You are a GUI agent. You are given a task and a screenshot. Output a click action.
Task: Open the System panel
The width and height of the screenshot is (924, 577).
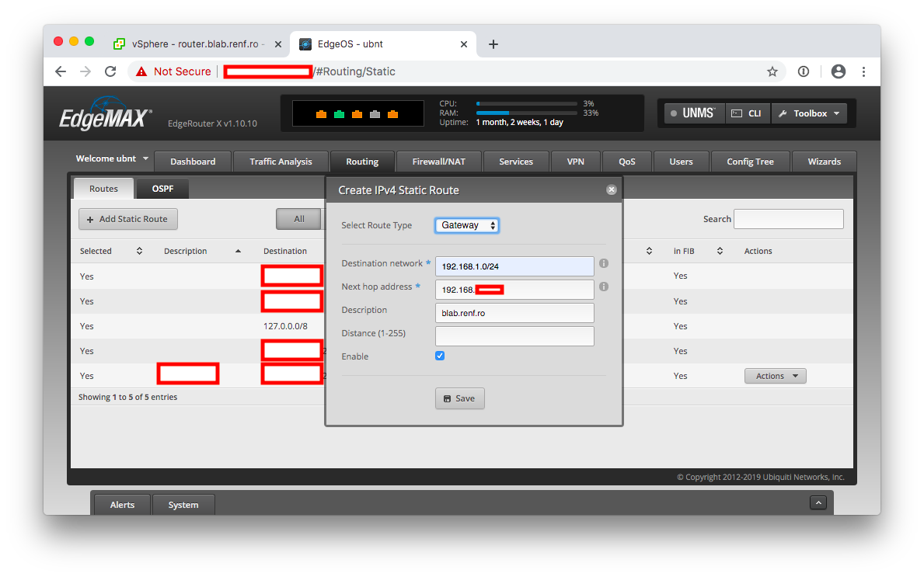coord(183,505)
